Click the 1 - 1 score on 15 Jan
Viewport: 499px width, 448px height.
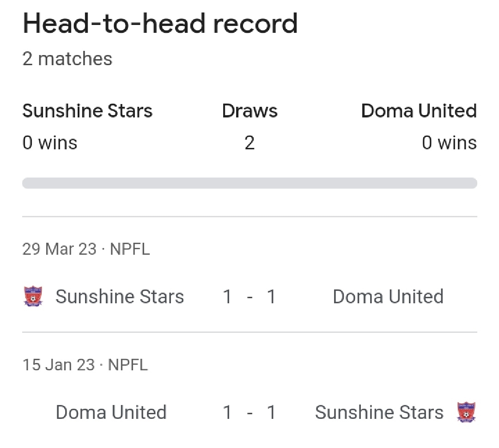coord(249,412)
